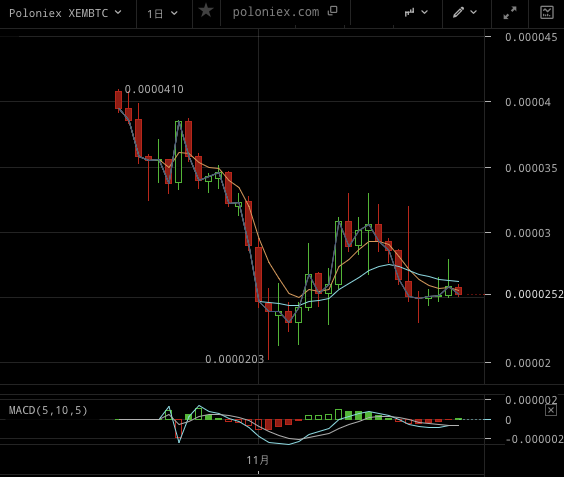
Task: Click the 0.0000203 low price label
Action: click(x=235, y=359)
